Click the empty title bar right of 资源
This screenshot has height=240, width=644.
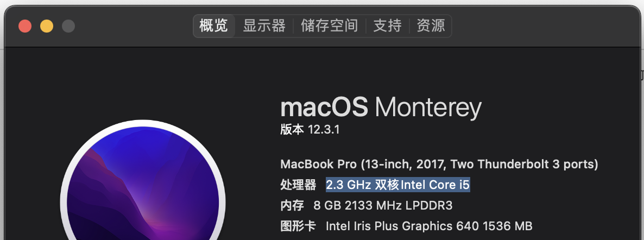pos(543,26)
